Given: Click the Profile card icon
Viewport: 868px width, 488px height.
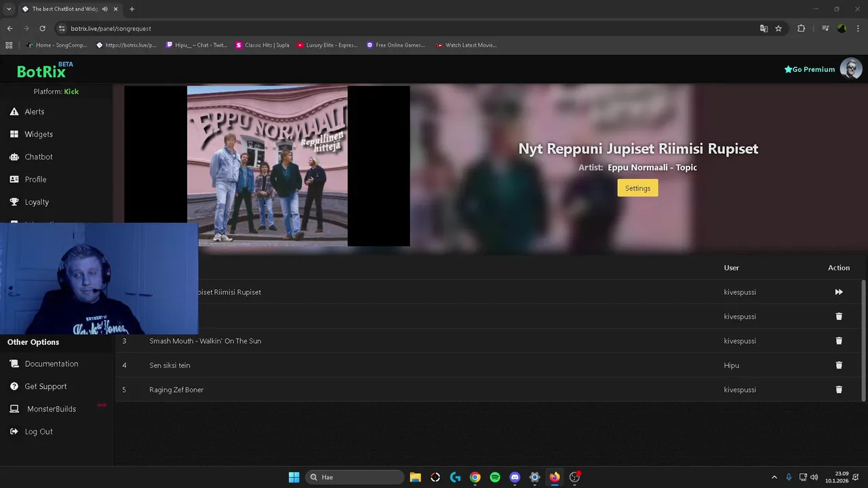Looking at the screenshot, I should point(14,180).
